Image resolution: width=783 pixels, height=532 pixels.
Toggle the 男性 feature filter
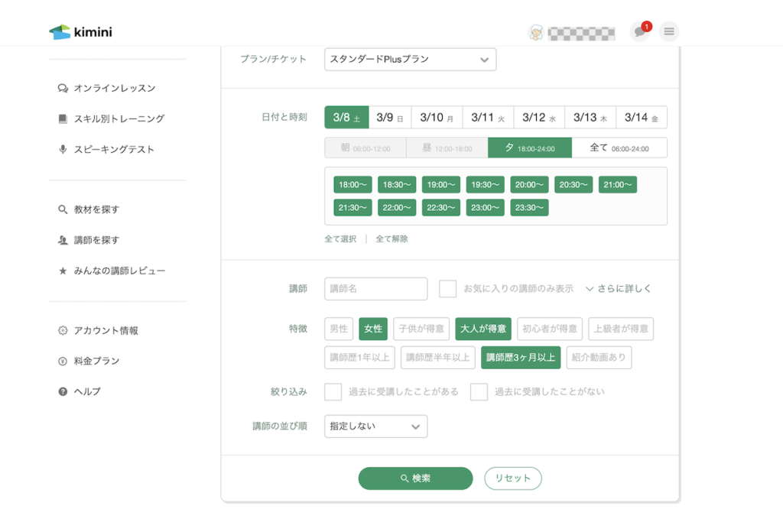coord(339,329)
